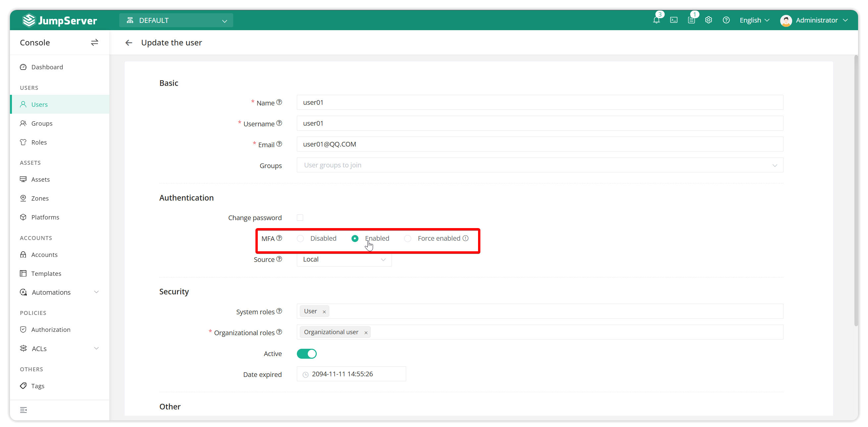Open Zones in the sidebar
The width and height of the screenshot is (868, 427).
coord(60,198)
